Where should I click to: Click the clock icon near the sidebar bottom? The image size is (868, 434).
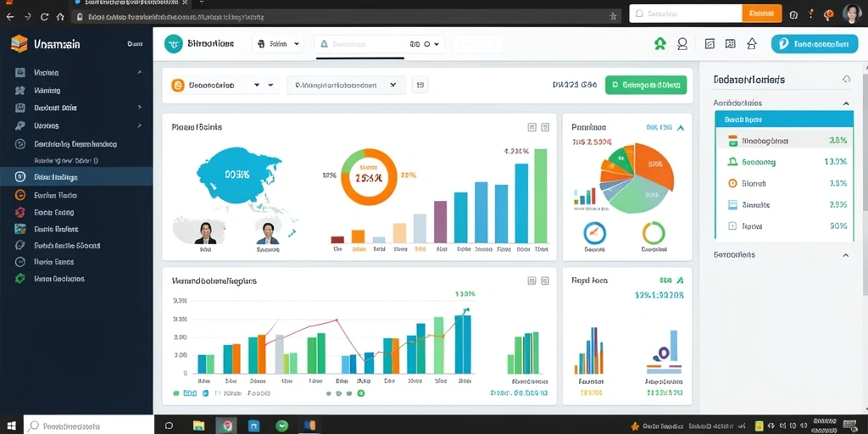coord(20,262)
